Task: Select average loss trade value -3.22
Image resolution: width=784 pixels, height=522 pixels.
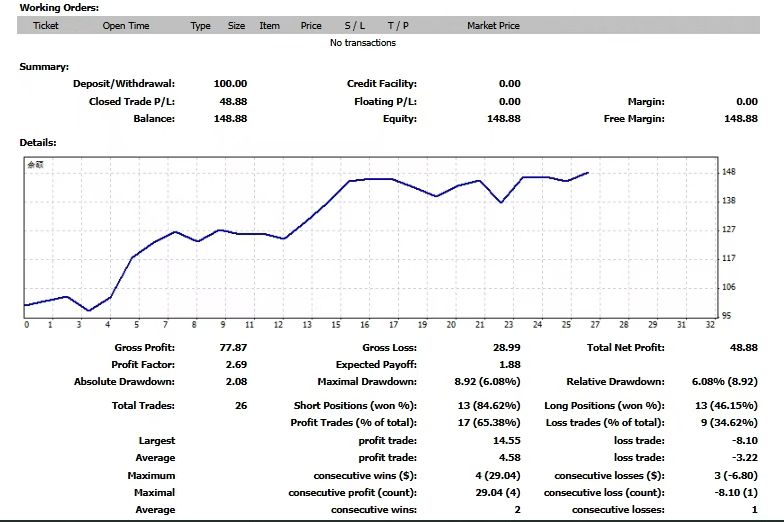Action: coord(744,458)
